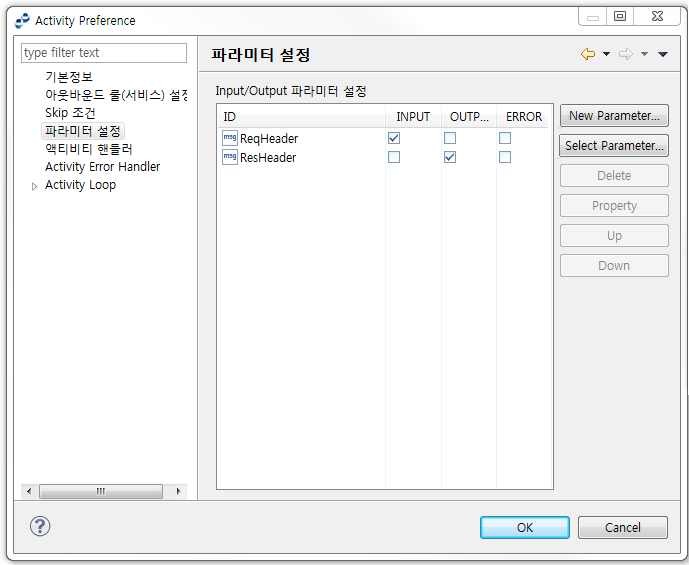Select 기본정보 in the preference tree
689x565 pixels.
[69, 77]
